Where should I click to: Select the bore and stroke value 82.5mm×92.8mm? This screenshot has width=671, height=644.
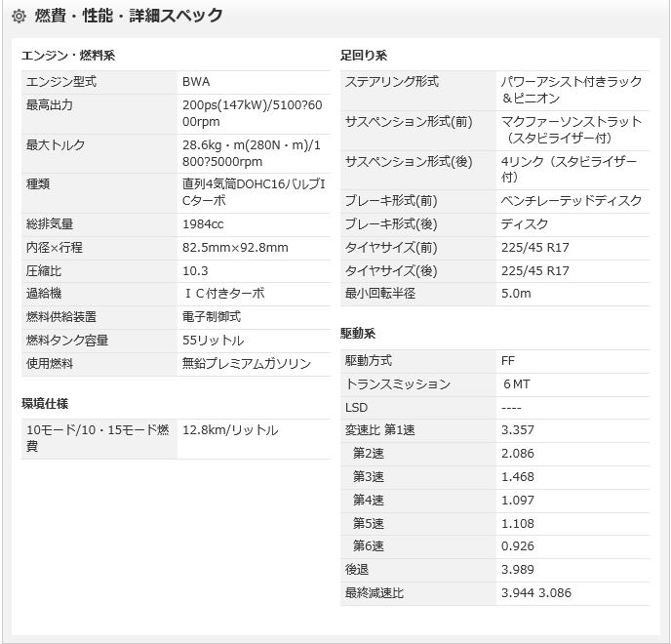(x=235, y=248)
